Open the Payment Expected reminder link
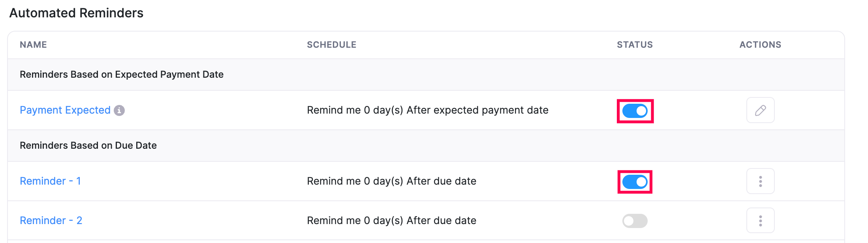868x243 pixels. (65, 110)
